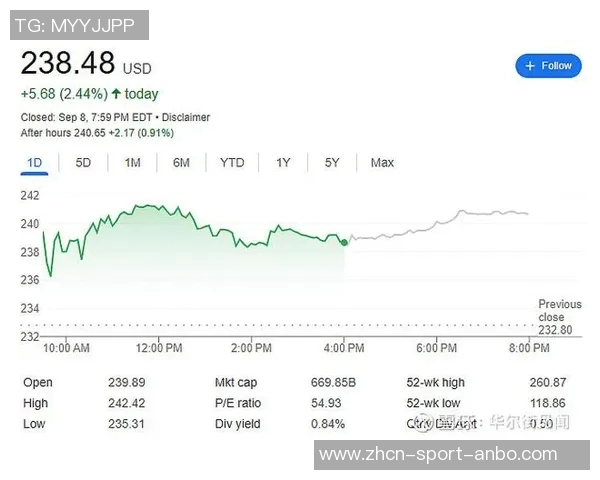Switch to the Max range tab
The width and height of the screenshot is (600, 480).
[382, 163]
